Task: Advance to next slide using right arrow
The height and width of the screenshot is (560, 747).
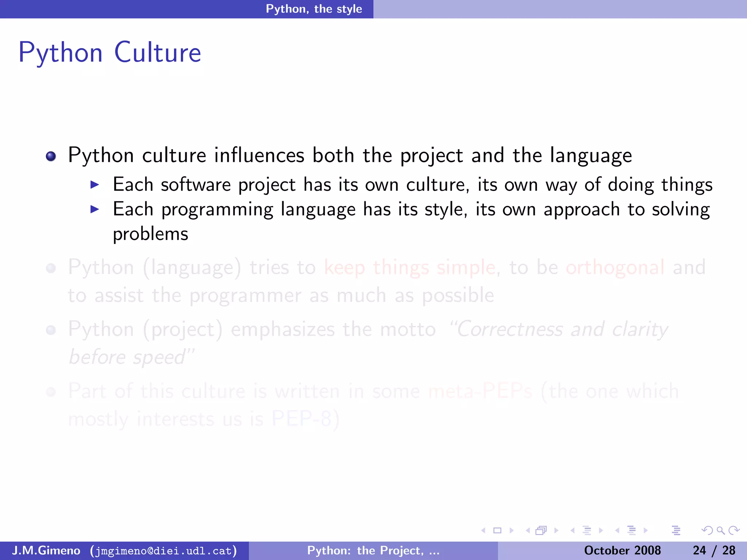Action: pyautogui.click(x=511, y=530)
